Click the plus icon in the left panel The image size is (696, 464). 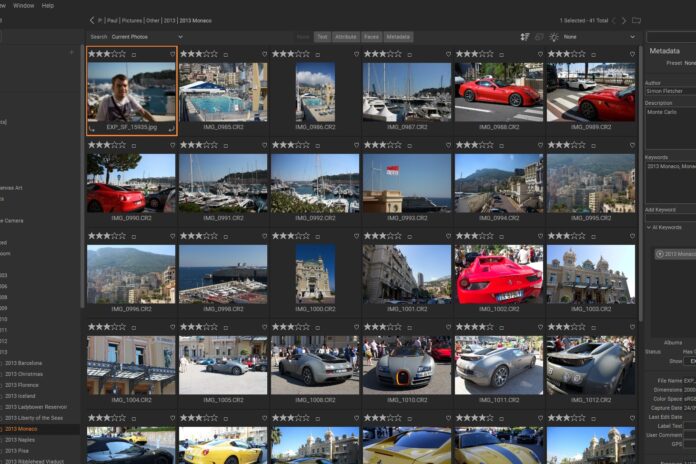[x=72, y=52]
